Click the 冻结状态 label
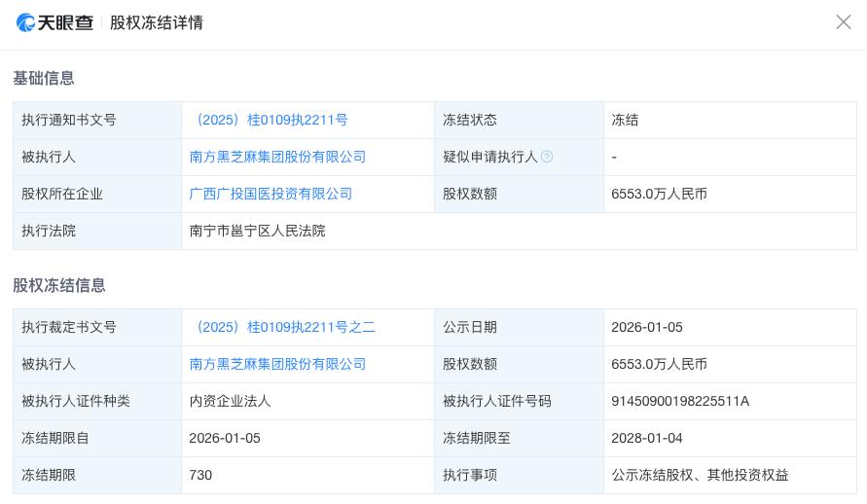Image resolution: width=867 pixels, height=504 pixels. coord(470,120)
